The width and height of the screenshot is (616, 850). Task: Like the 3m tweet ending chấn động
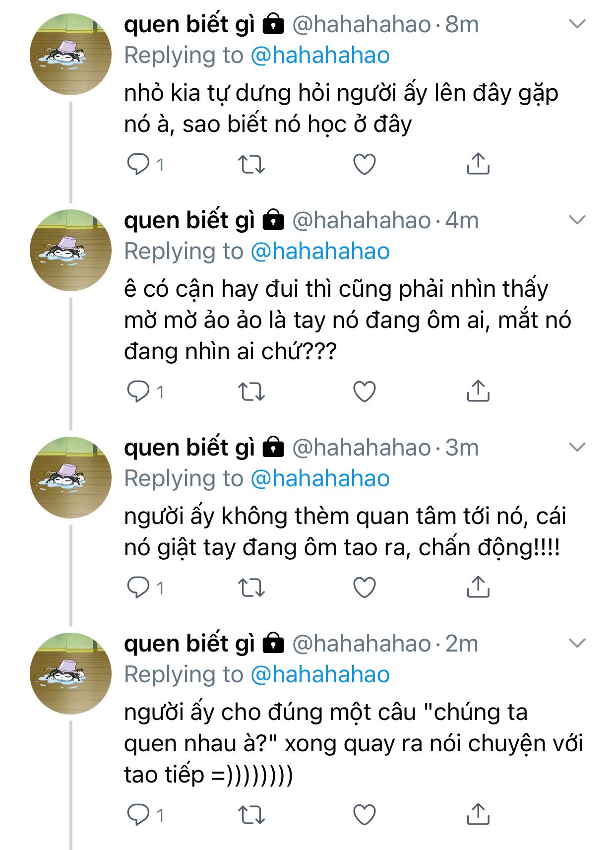click(x=365, y=588)
